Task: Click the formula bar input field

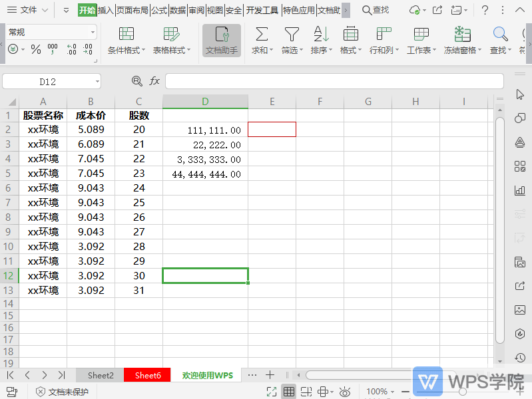Action: [x=333, y=81]
